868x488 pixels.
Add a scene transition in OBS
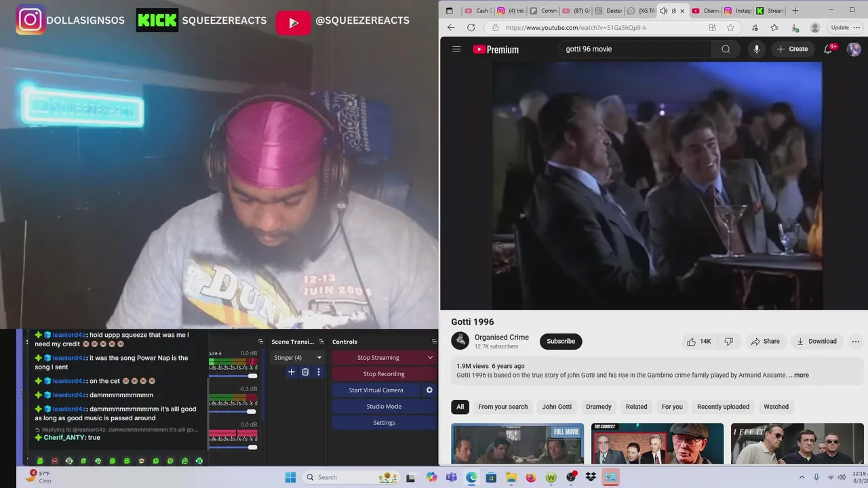292,371
